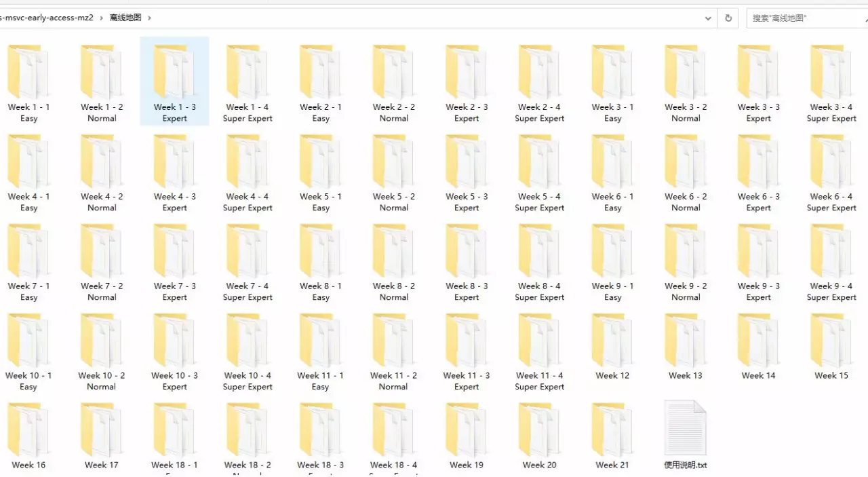868x477 pixels.
Task: Select the Week 11 - 1 Easy folder
Action: 320,351
